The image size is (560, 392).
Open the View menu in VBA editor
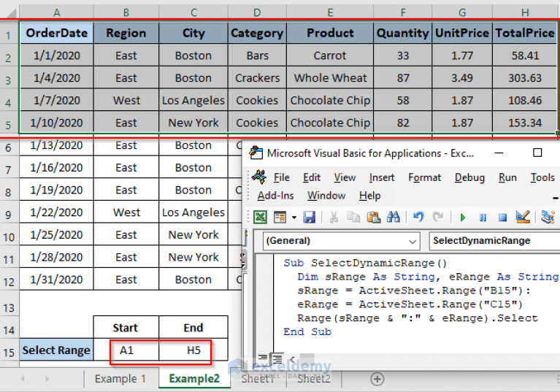345,177
